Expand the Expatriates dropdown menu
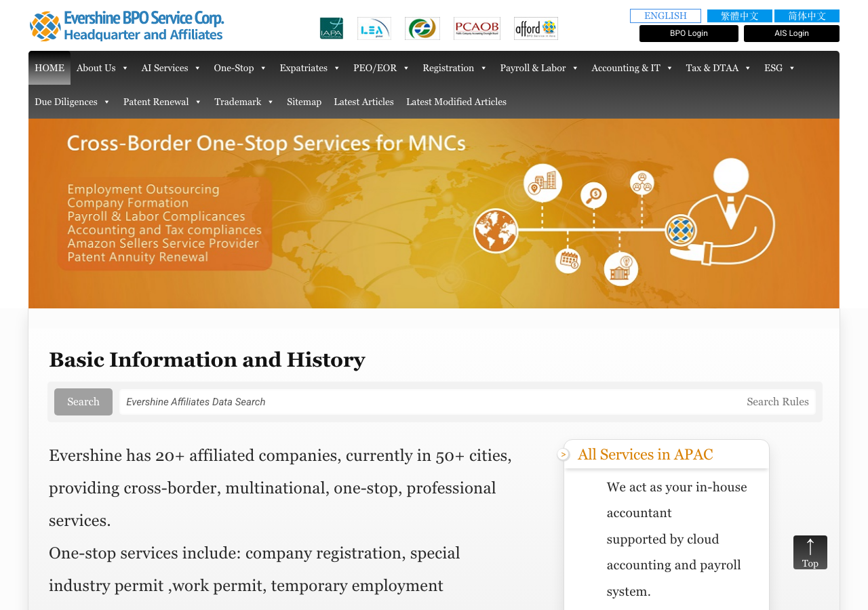This screenshot has height=610, width=868. (x=310, y=68)
